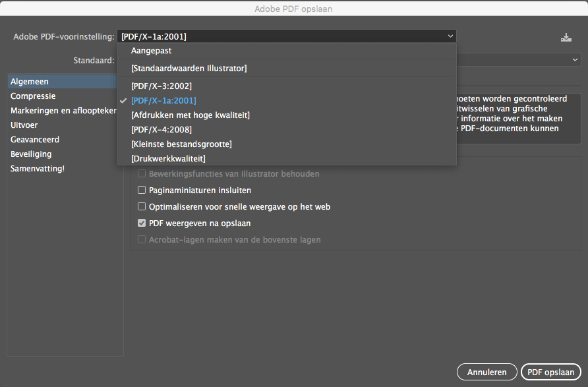Click the save preset download icon
This screenshot has height=387, width=588.
pyautogui.click(x=566, y=37)
